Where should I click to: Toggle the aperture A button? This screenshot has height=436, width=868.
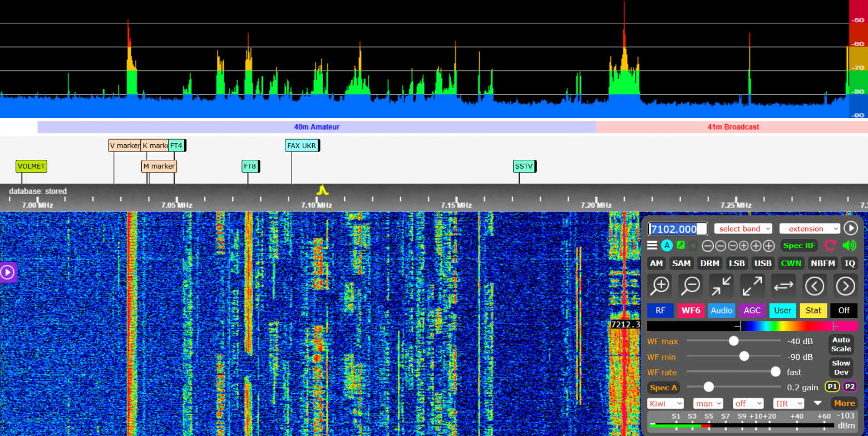[x=667, y=245]
